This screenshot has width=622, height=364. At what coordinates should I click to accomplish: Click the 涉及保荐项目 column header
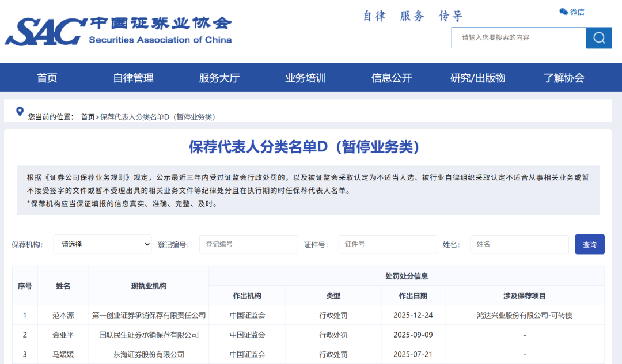point(525,296)
